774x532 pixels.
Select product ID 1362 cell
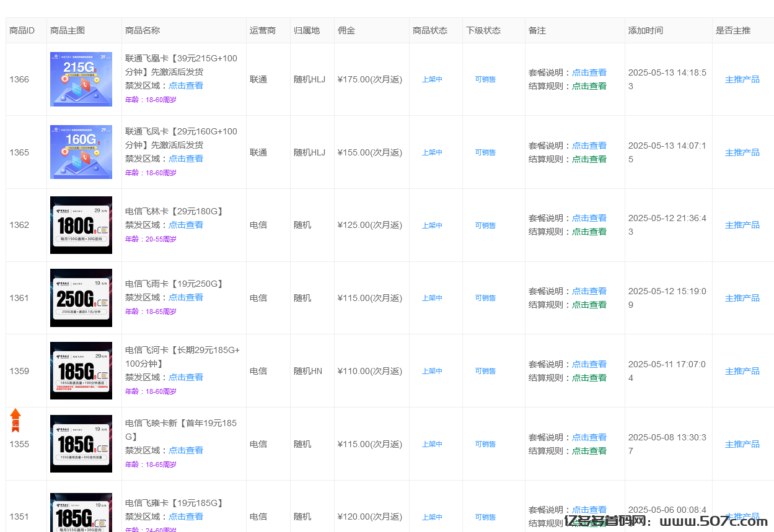pos(19,225)
